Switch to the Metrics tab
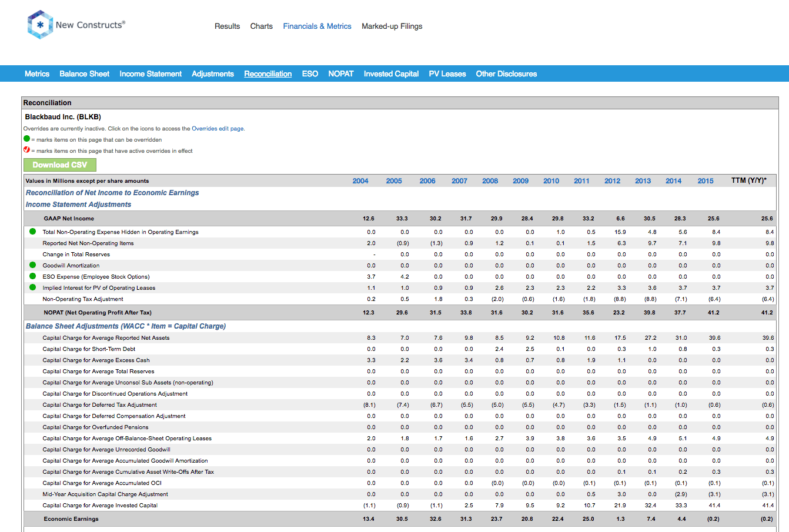The width and height of the screenshot is (789, 532). coord(37,73)
